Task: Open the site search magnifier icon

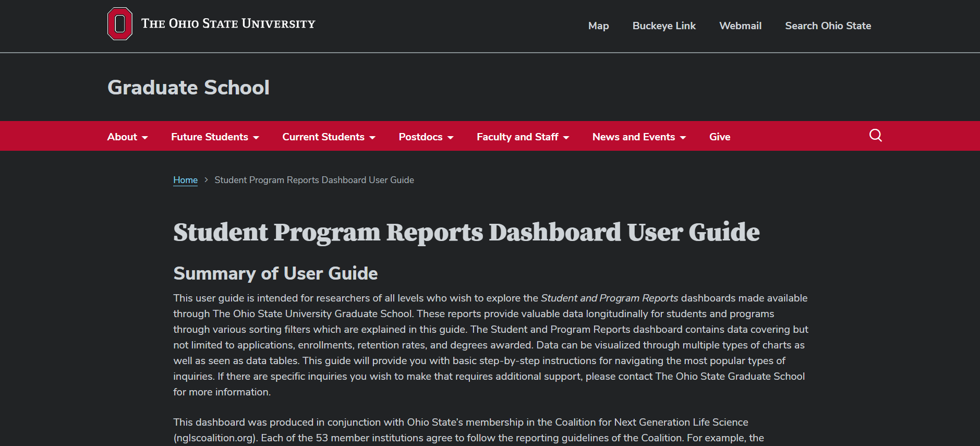Action: (876, 136)
